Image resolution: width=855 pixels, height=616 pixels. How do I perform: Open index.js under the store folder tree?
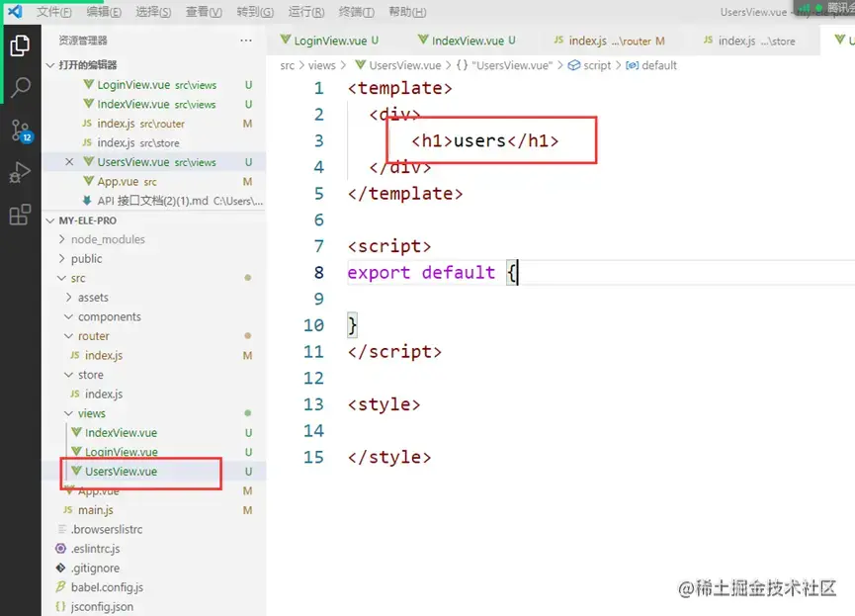tap(104, 394)
